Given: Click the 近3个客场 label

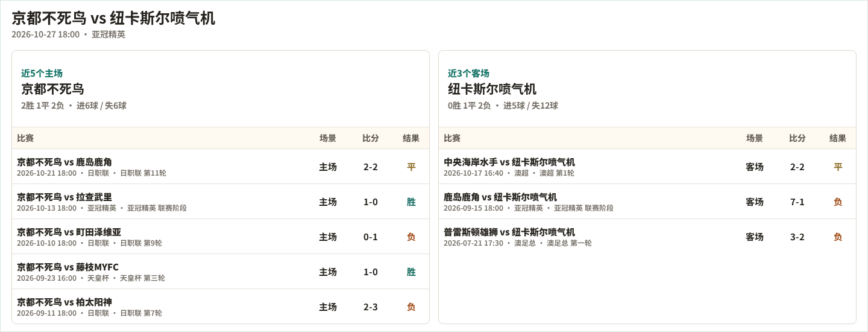Looking at the screenshot, I should [468, 73].
